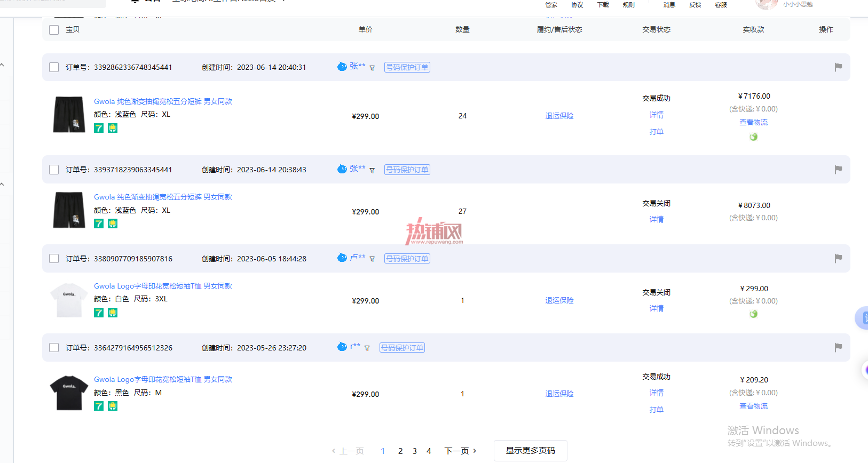The width and height of the screenshot is (868, 463).
Task: Open 规则 in the top navigation
Action: point(629,5)
